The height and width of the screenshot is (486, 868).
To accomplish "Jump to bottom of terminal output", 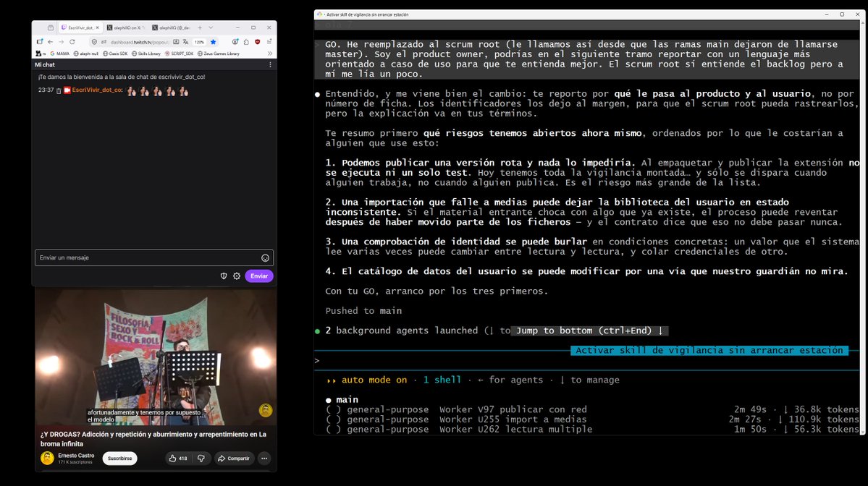I will [589, 331].
